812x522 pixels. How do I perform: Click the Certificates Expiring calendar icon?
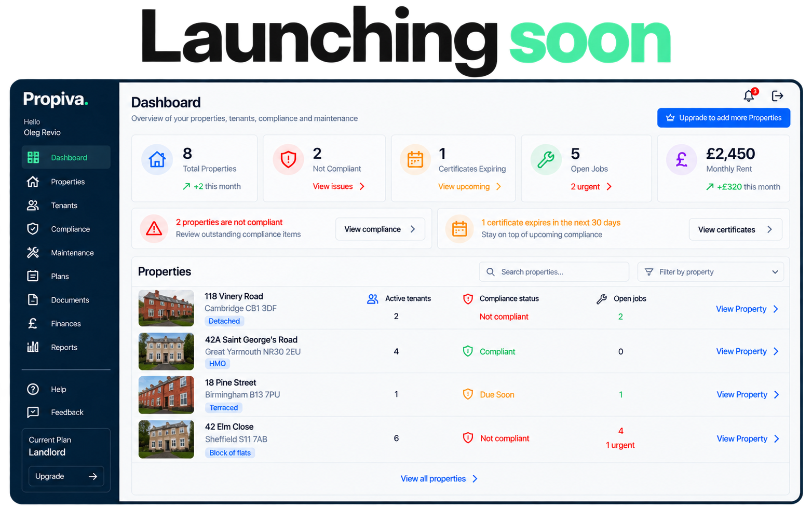coord(415,159)
